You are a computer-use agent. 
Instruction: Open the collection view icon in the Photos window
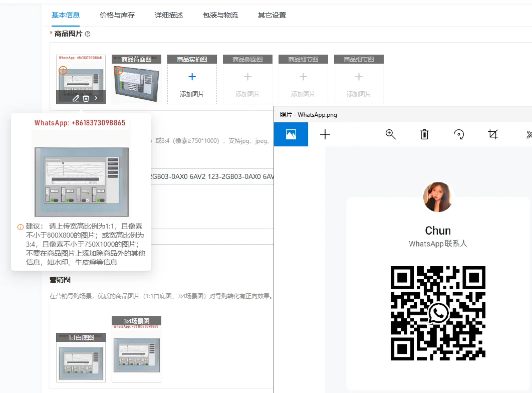[291, 134]
